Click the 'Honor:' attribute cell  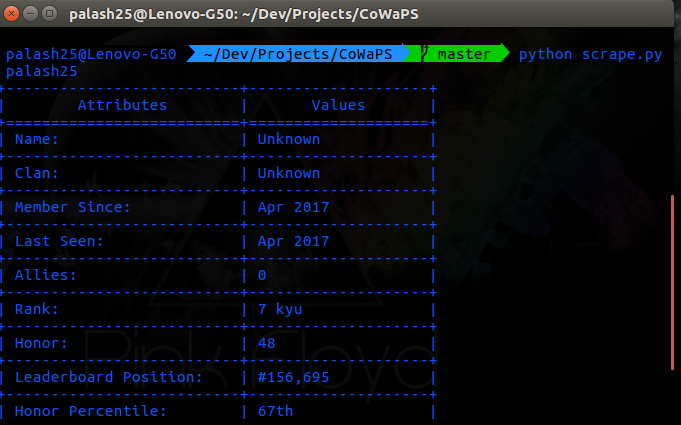(41, 343)
